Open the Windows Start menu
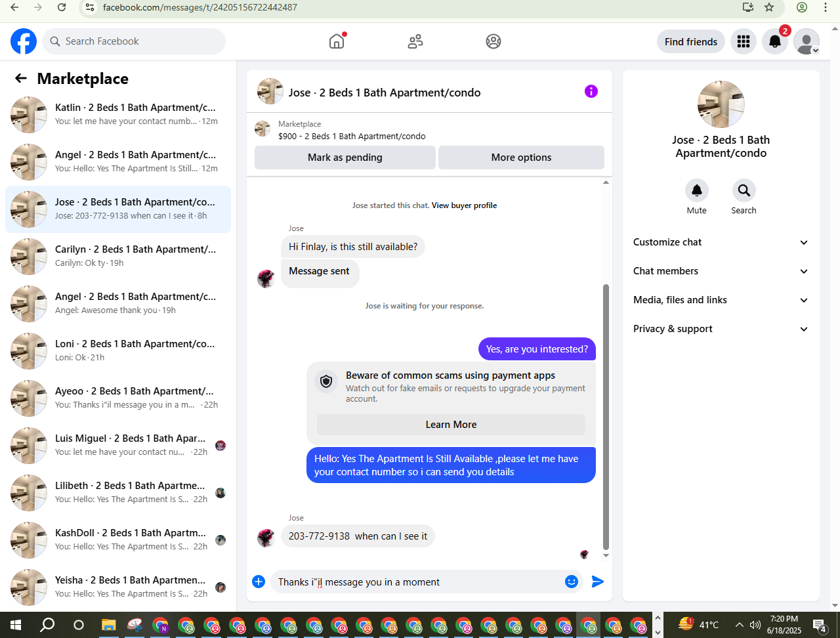This screenshot has width=840, height=638. point(16,625)
